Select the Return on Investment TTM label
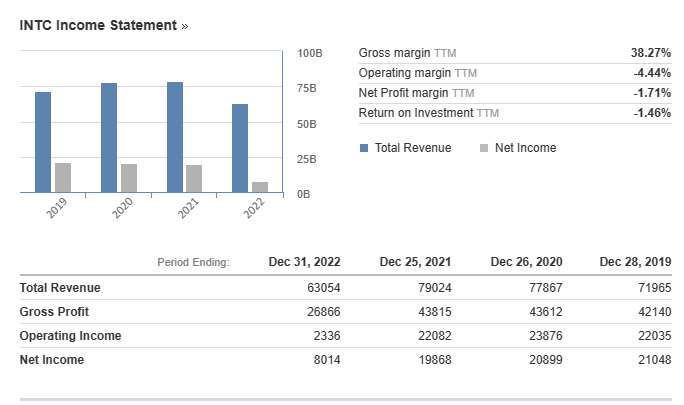 click(429, 113)
